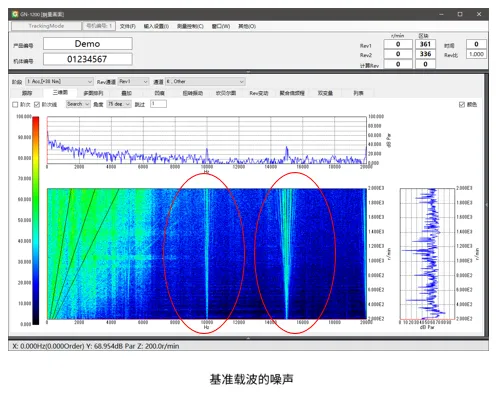Screen dimensions: 501x393
Task: Click the right-side r/min level profile plot
Action: pos(427,253)
